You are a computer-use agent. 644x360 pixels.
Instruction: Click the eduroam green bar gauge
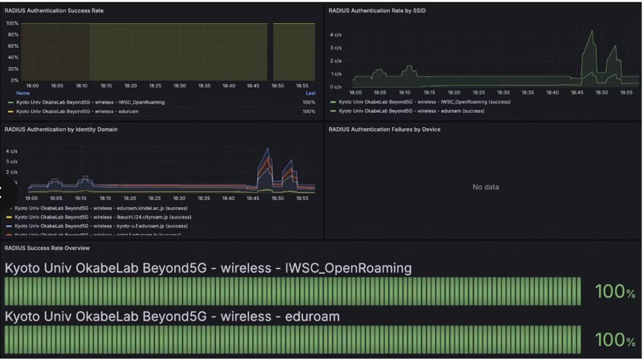293,340
